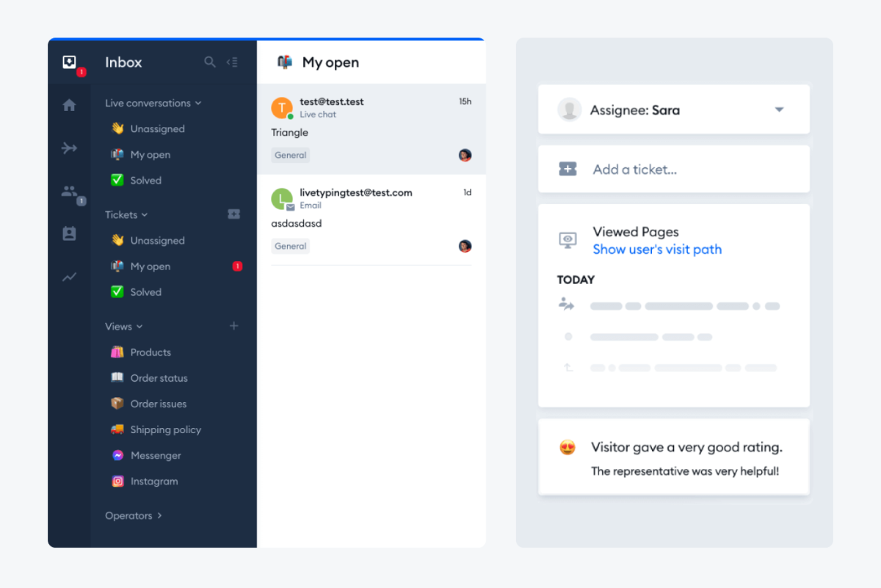The height and width of the screenshot is (588, 881).
Task: Open Show user's visit path link
Action: (657, 250)
